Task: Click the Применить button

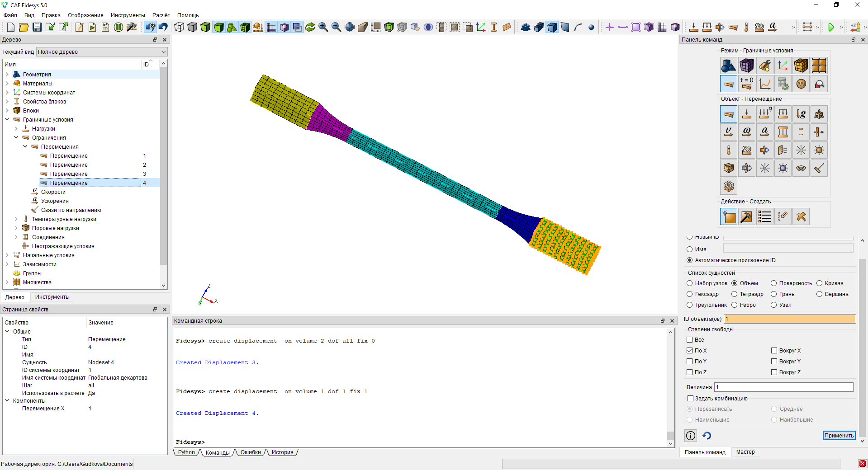Action: [x=839, y=436]
